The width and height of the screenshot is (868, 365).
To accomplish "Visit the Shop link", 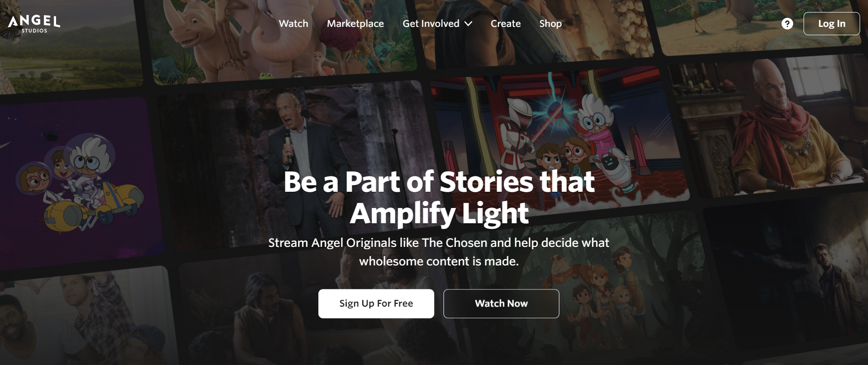I will [x=550, y=24].
